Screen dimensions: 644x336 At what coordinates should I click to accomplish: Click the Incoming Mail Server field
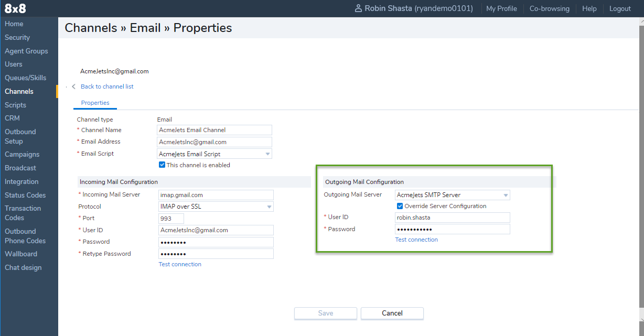click(x=216, y=195)
